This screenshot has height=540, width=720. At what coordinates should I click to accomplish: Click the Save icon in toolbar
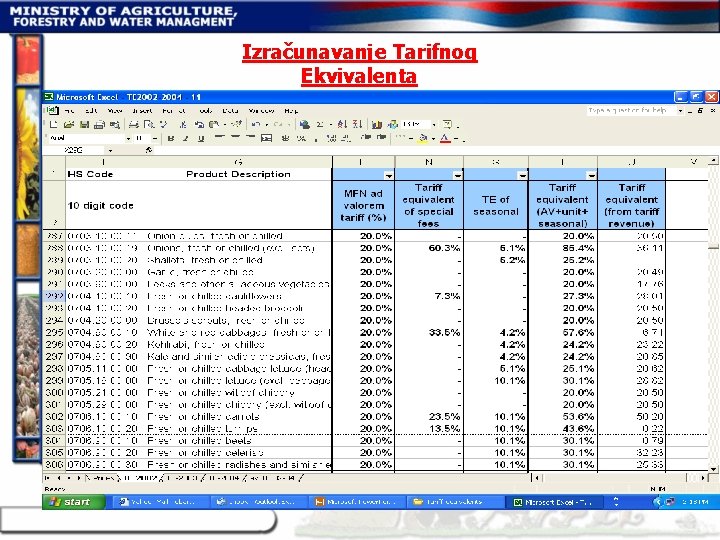coord(84,124)
